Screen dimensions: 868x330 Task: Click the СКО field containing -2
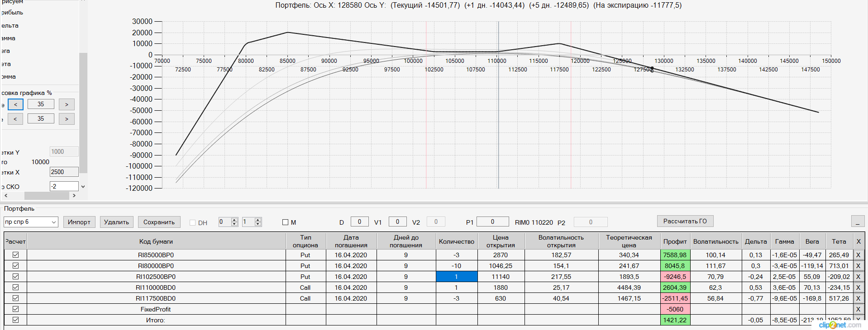[x=64, y=186]
